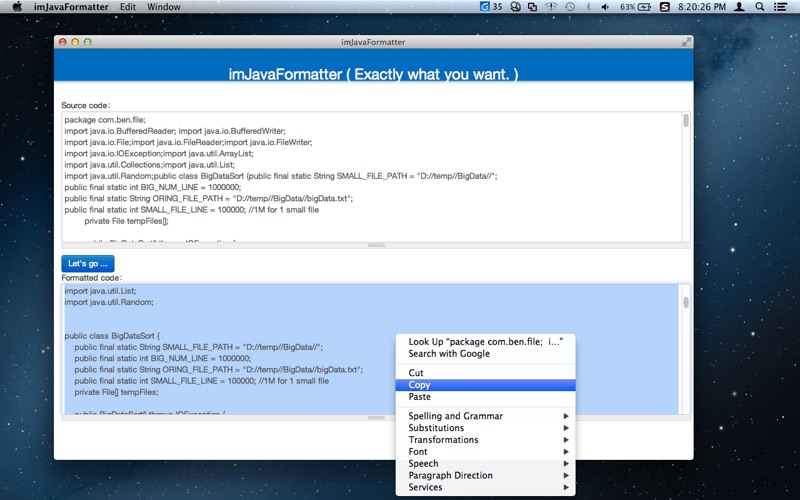The width and height of the screenshot is (800, 500).
Task: Click the black S input source icon
Action: (665, 7)
